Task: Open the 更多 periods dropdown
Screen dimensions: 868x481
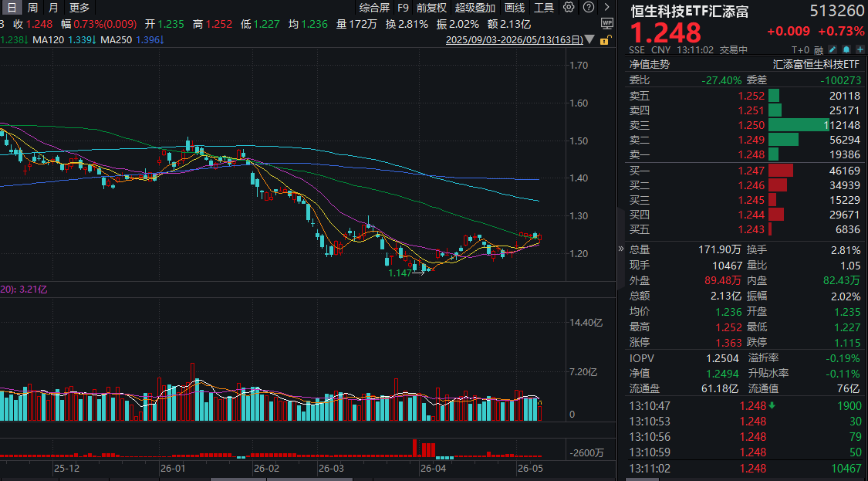Action: pos(79,8)
